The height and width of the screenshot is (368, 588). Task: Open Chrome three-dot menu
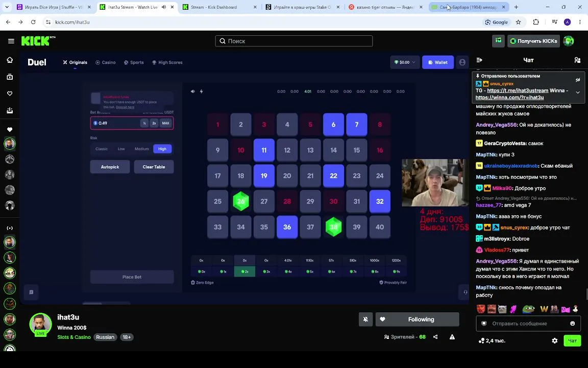tap(580, 22)
